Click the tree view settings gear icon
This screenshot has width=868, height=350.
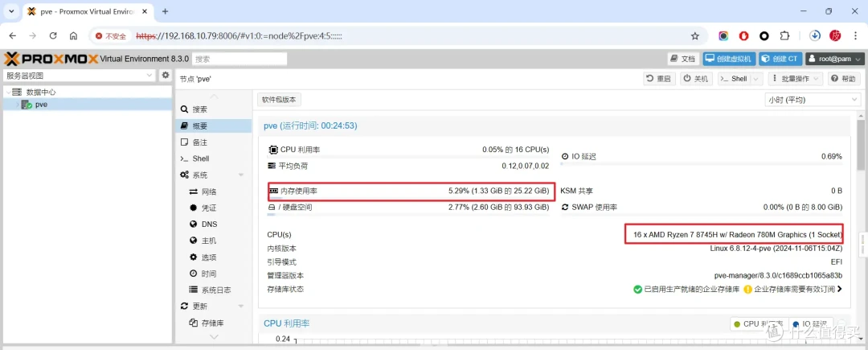(x=165, y=76)
